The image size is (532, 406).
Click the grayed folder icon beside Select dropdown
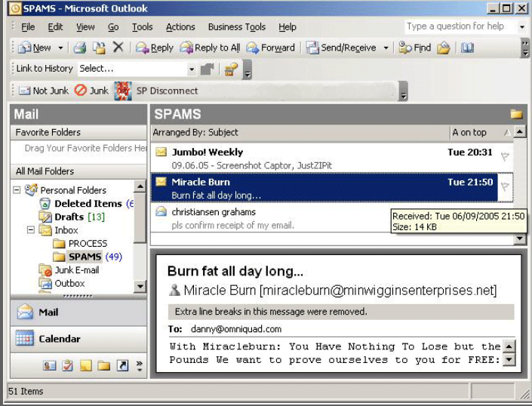[x=207, y=69]
